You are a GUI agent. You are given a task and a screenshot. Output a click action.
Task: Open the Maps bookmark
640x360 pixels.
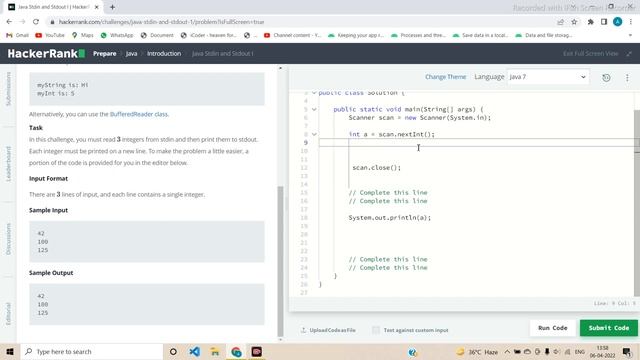(x=82, y=36)
